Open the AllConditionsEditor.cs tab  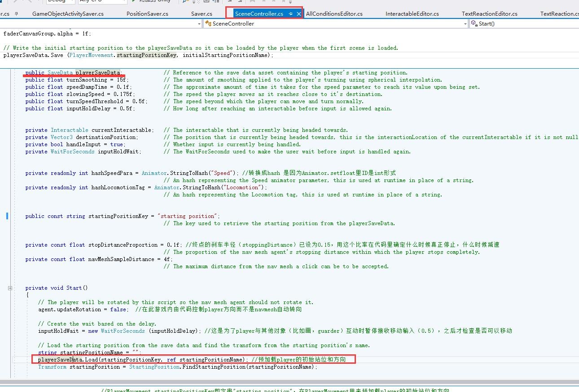tap(334, 14)
